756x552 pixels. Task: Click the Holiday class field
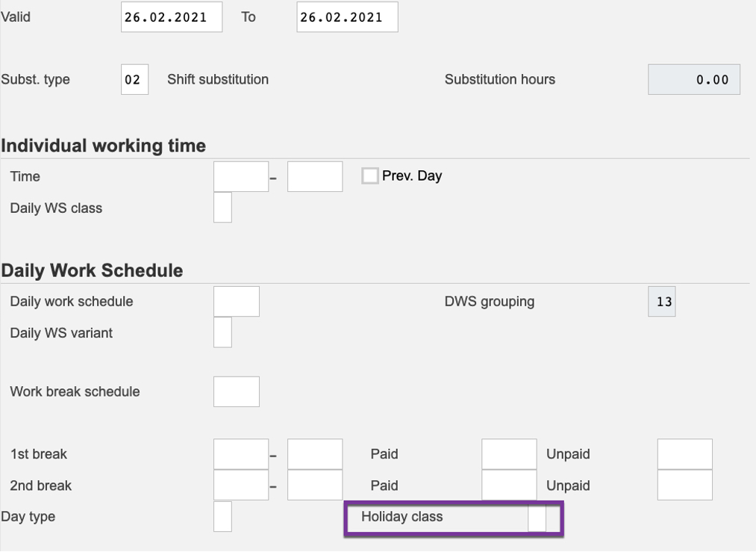(x=537, y=517)
